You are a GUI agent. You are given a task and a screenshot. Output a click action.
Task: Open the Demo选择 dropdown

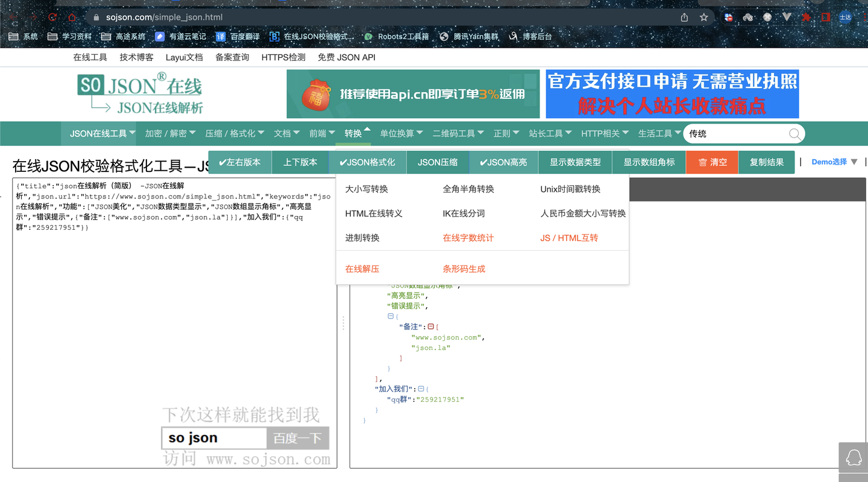point(834,162)
